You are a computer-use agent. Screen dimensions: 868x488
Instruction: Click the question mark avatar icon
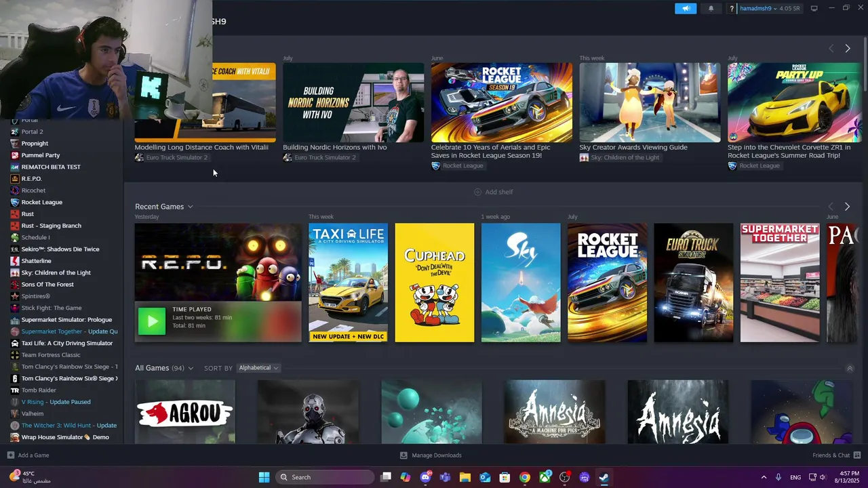pyautogui.click(x=732, y=8)
